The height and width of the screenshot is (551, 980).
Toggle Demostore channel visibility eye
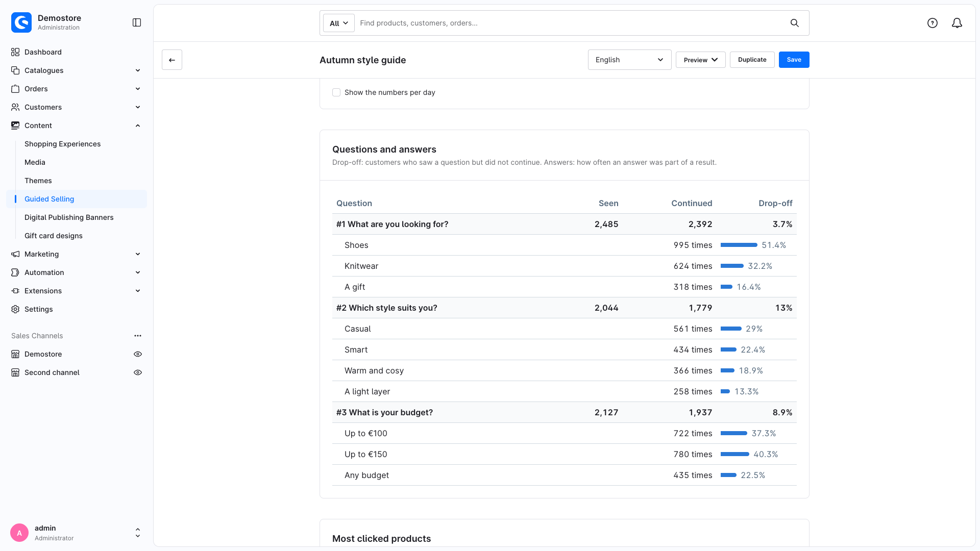tap(138, 354)
